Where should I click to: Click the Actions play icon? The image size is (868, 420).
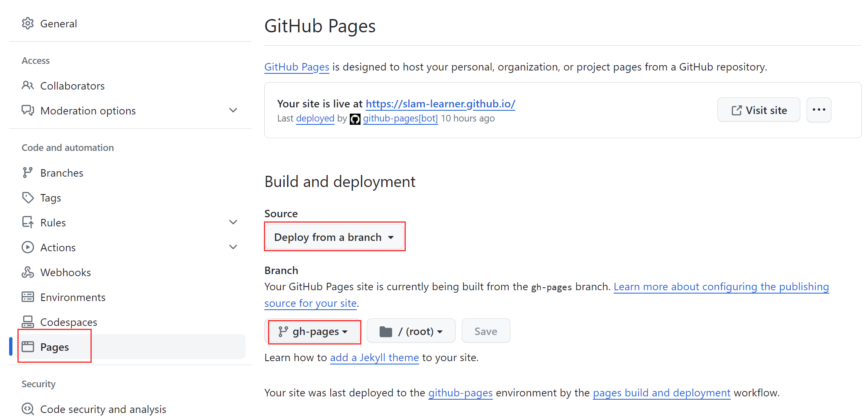[28, 247]
